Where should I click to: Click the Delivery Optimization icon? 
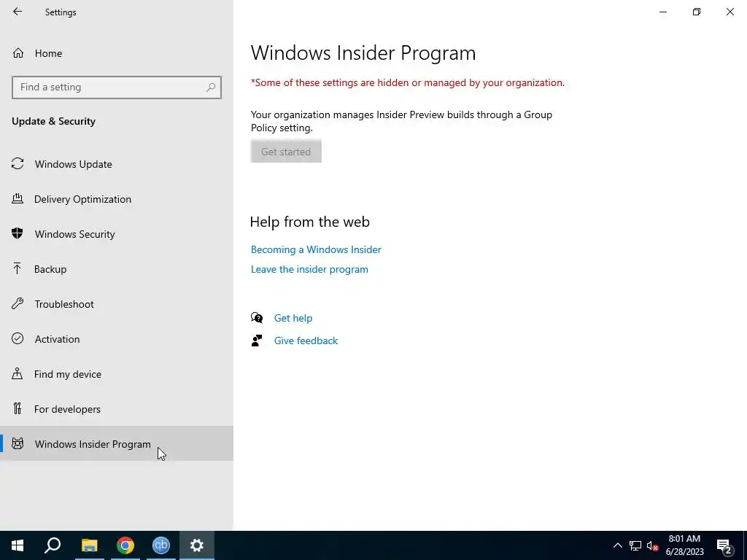point(18,198)
